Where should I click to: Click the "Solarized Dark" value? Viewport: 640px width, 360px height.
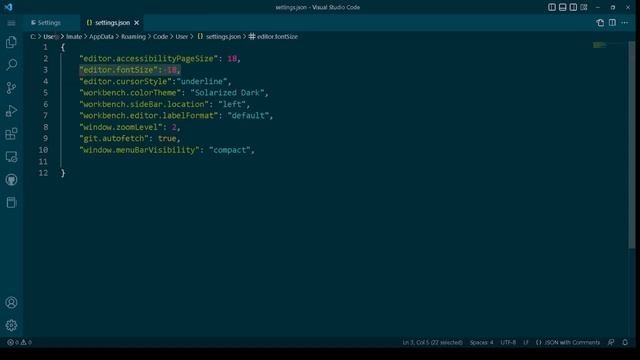click(x=227, y=93)
